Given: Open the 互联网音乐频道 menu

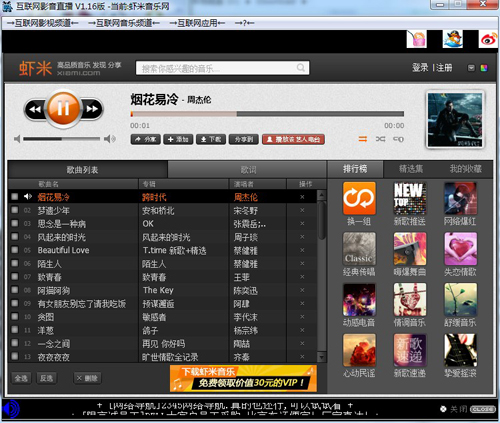Looking at the screenshot, I should [124, 23].
